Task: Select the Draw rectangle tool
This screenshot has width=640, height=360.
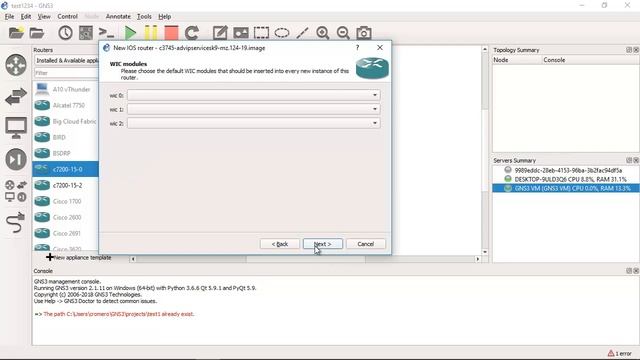Action: 261,33
